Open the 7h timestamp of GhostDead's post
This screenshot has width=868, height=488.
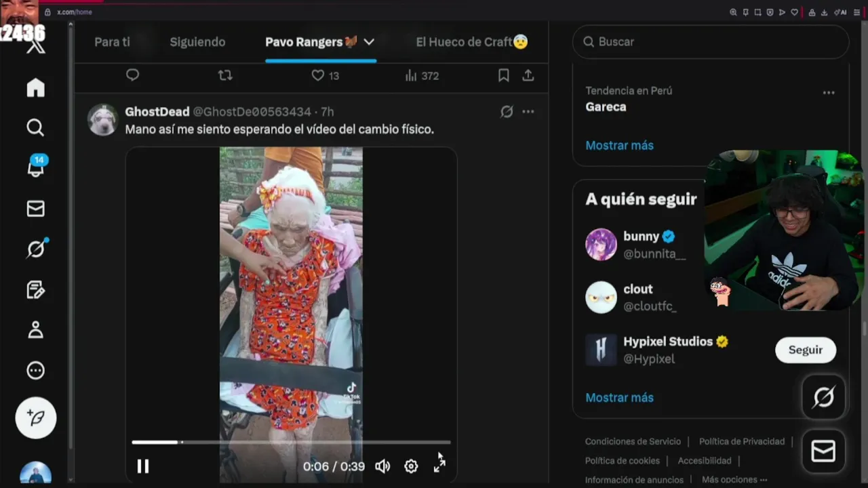point(327,112)
